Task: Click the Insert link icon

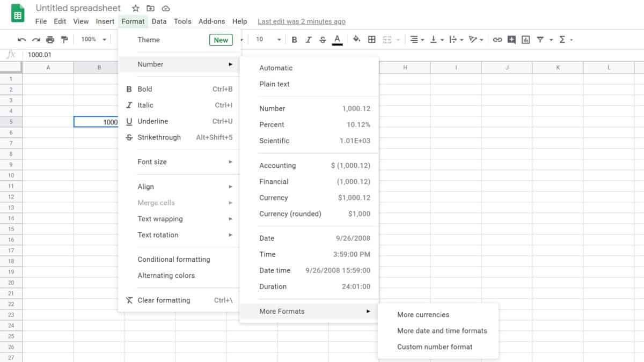Action: point(497,40)
